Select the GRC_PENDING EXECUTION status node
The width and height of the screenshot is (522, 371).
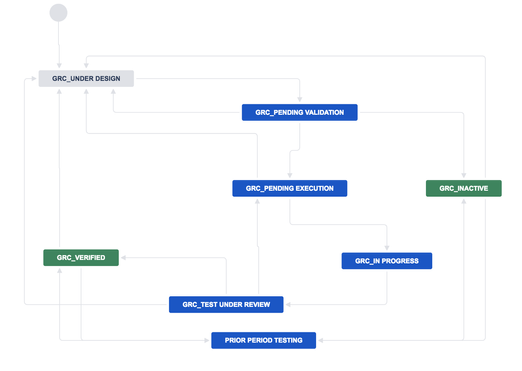pos(289,188)
